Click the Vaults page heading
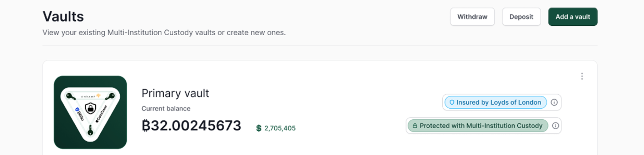The image size is (644, 155). [x=63, y=16]
